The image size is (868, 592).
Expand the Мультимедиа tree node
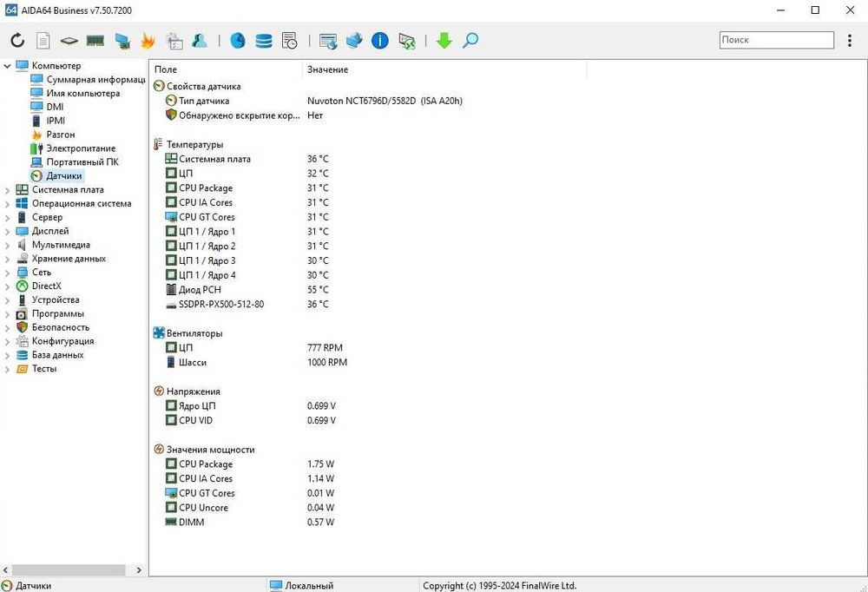(x=7, y=246)
